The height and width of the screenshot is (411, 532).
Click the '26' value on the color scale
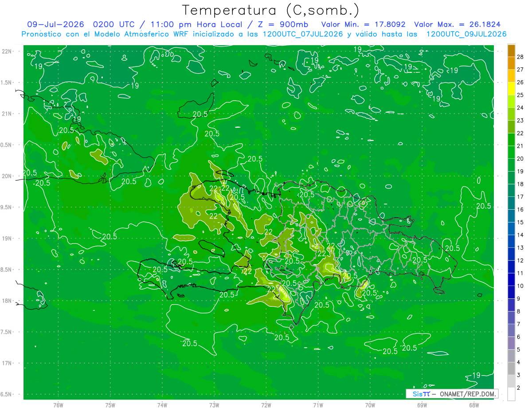pos(521,82)
